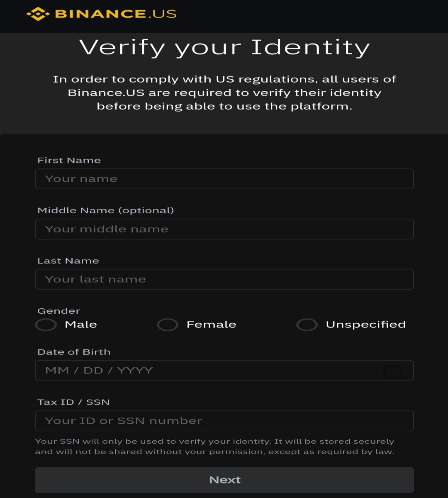Select the Female gender radio button
Image resolution: width=448 pixels, height=498 pixels.
coord(168,325)
